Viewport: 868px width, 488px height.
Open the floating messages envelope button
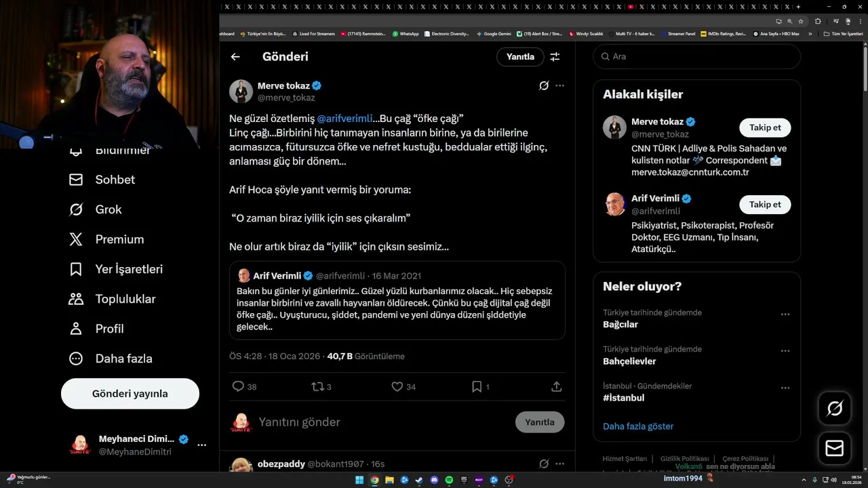835,449
